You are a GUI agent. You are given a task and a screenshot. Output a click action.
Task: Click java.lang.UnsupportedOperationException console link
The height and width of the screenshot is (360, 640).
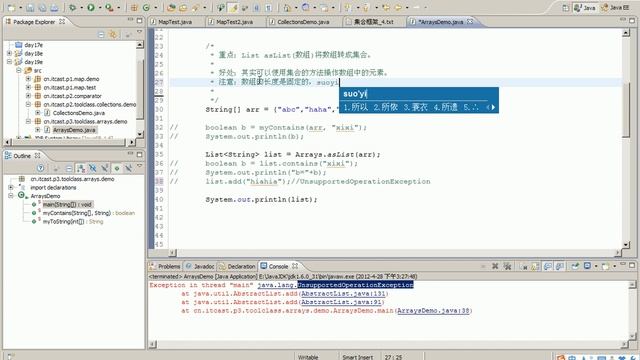click(x=336, y=285)
